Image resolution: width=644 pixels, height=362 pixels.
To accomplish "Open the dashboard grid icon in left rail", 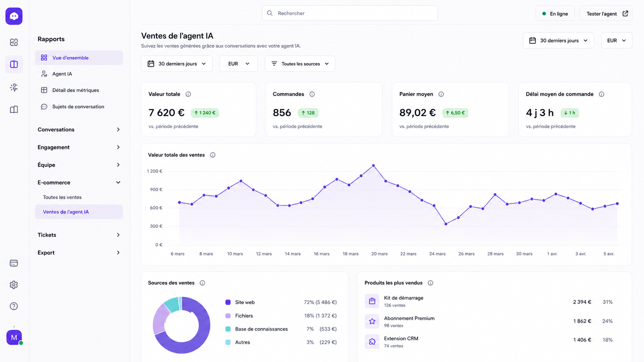I will 14,42.
